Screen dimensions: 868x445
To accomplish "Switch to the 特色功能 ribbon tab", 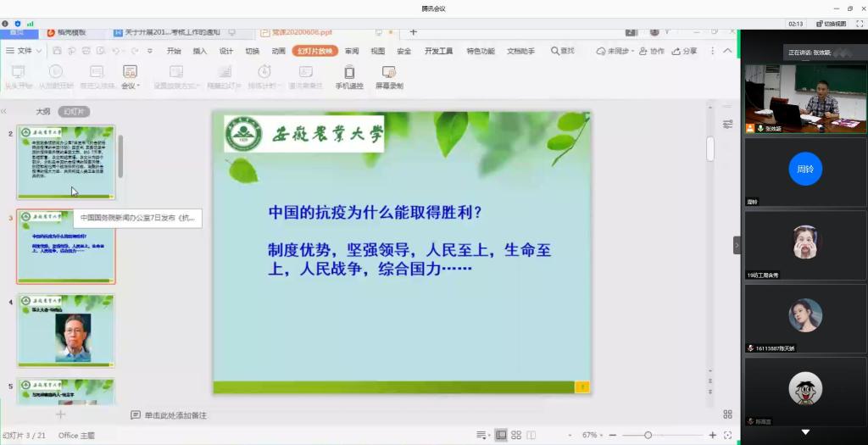I will [481, 51].
